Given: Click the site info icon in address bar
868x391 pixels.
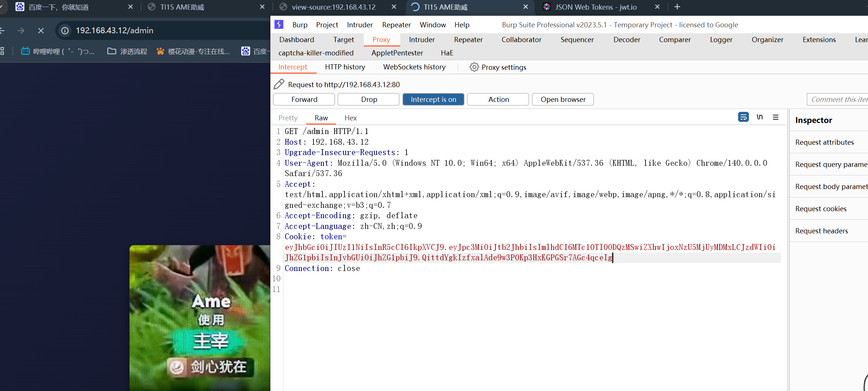Looking at the screenshot, I should point(65,31).
